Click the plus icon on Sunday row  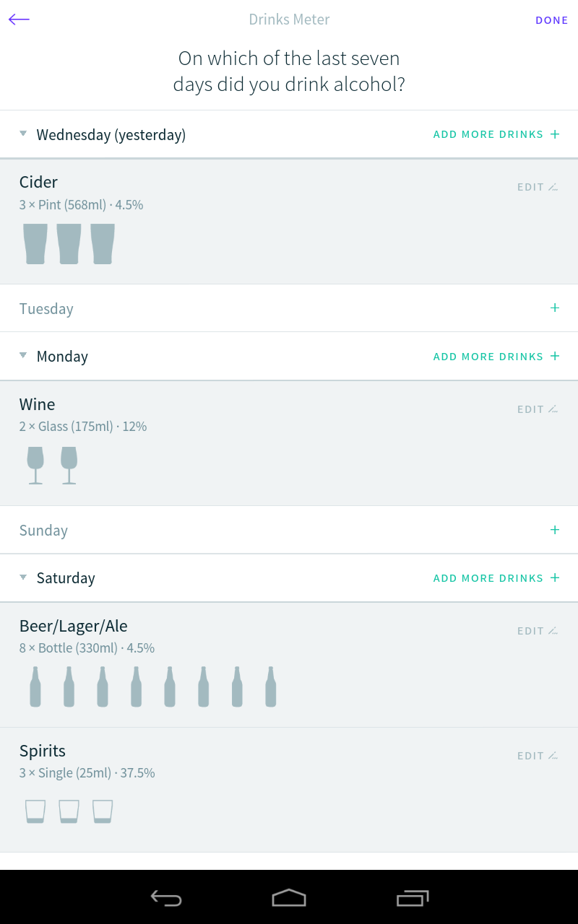[555, 529]
